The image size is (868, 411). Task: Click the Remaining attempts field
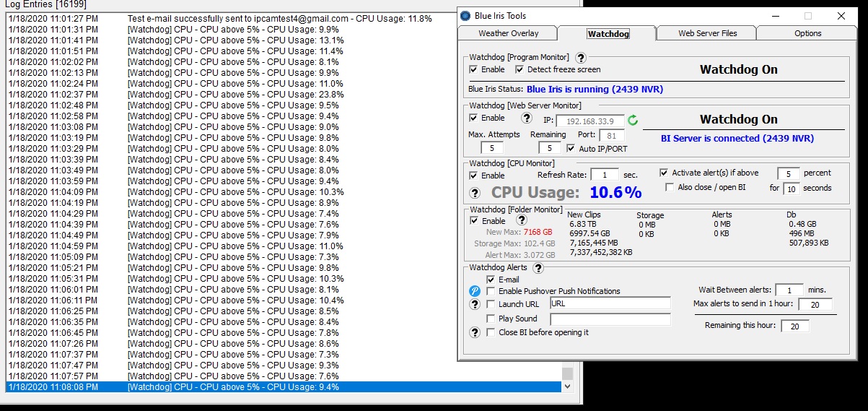click(549, 148)
